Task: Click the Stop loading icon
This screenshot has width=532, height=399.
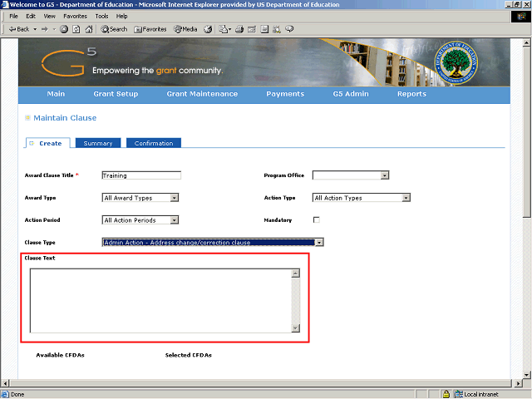Action: click(64, 30)
